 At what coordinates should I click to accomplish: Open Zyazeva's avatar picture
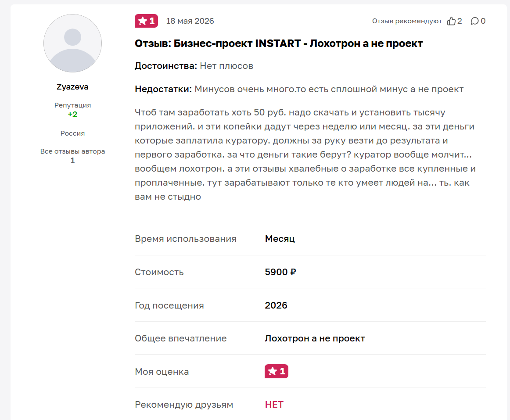coord(72,43)
